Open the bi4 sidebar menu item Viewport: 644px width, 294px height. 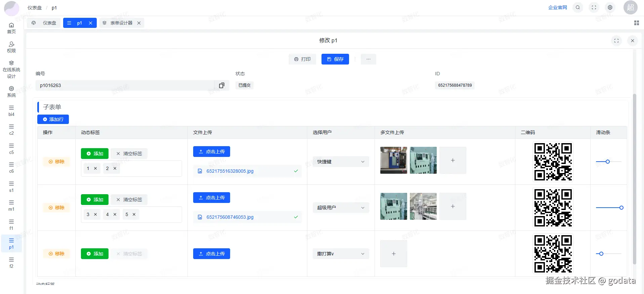11,111
